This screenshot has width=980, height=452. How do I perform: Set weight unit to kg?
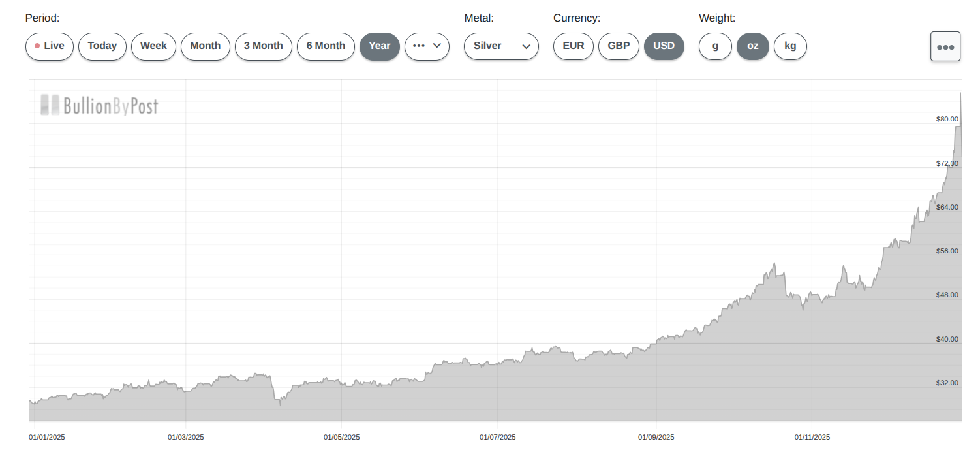[x=790, y=46]
